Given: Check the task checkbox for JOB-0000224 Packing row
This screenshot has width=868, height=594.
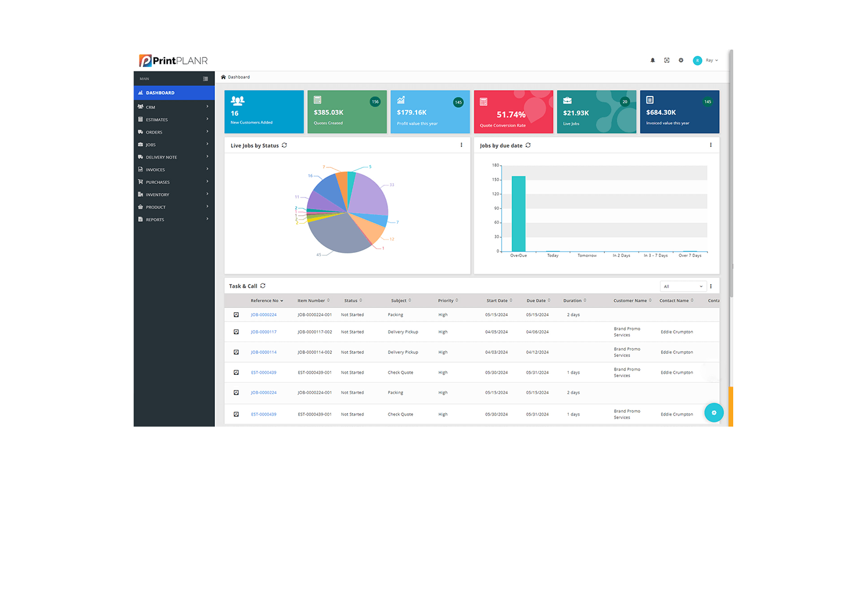Looking at the screenshot, I should tap(236, 314).
